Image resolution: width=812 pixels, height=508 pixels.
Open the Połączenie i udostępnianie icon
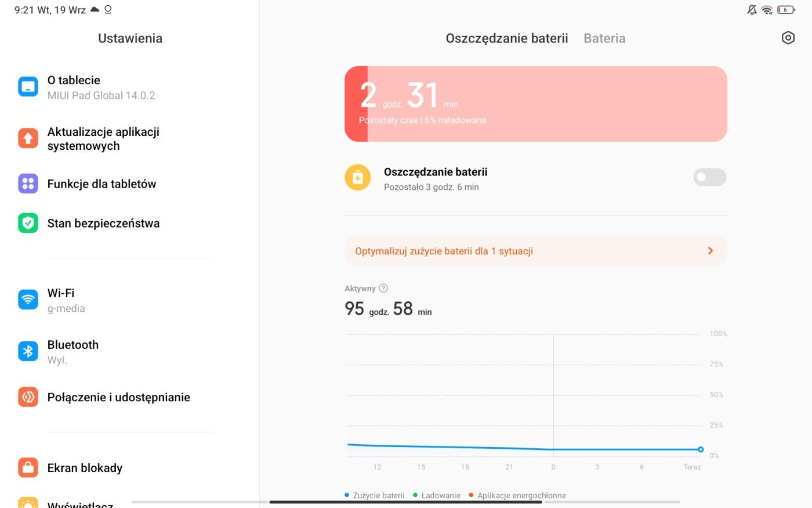tap(28, 397)
